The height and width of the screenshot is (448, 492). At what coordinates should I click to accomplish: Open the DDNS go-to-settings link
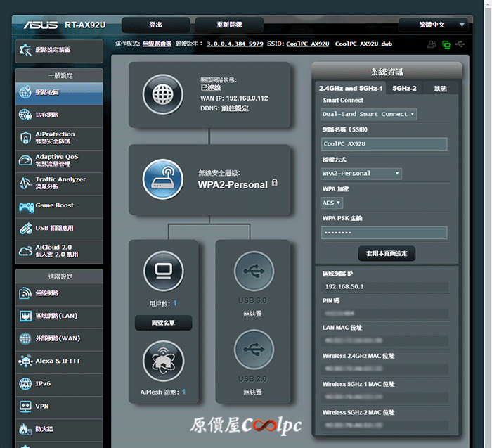point(235,108)
